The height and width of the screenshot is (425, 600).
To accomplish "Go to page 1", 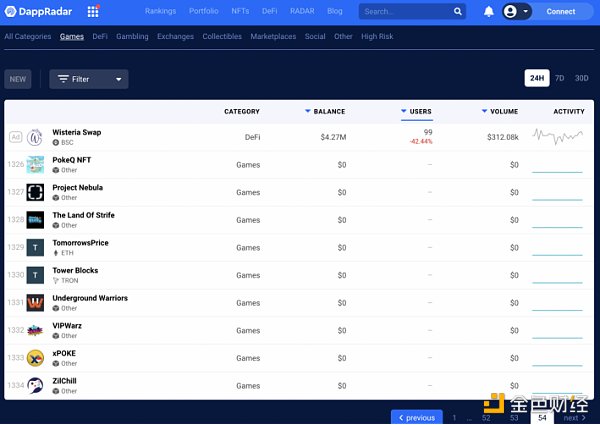I will pos(454,418).
